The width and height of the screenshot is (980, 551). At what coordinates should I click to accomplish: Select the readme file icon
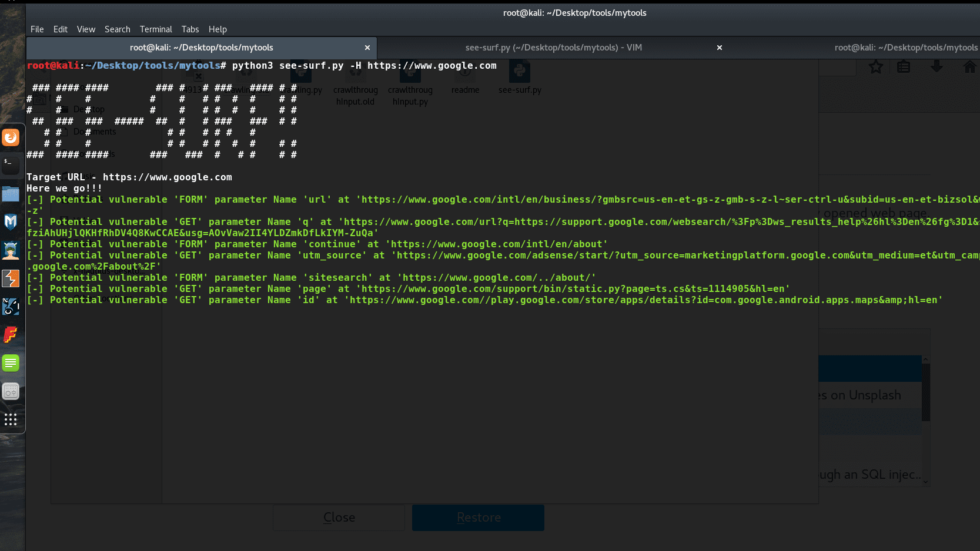tap(465, 78)
